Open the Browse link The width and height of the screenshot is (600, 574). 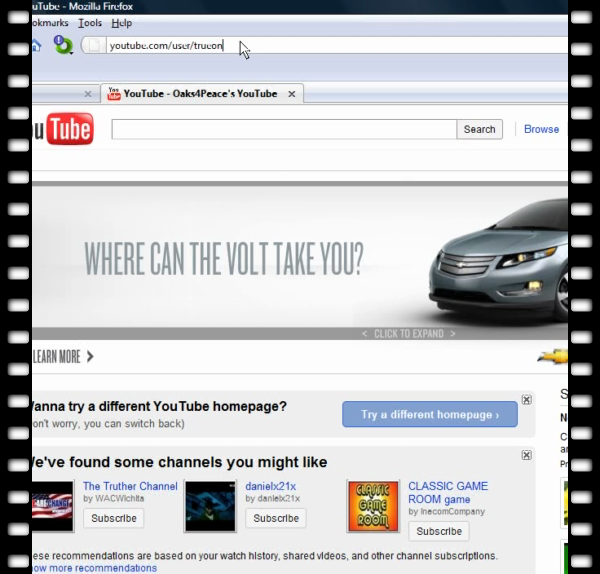click(x=541, y=129)
